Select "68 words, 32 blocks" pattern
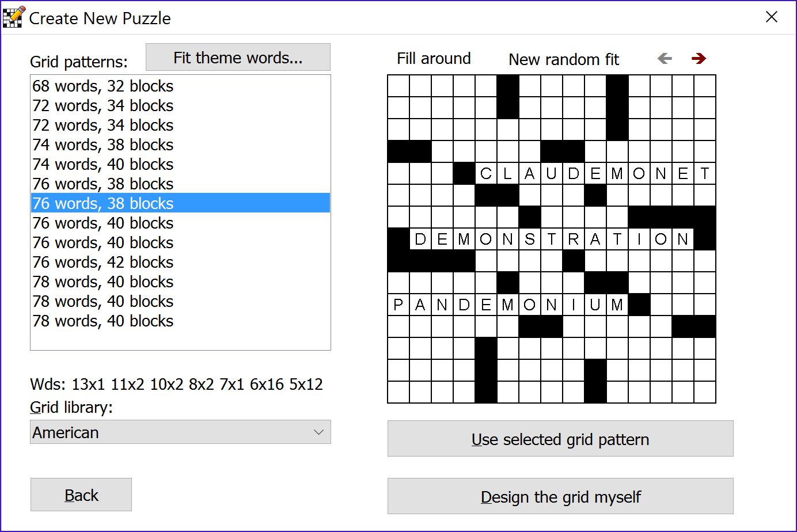797x532 pixels. (x=102, y=85)
